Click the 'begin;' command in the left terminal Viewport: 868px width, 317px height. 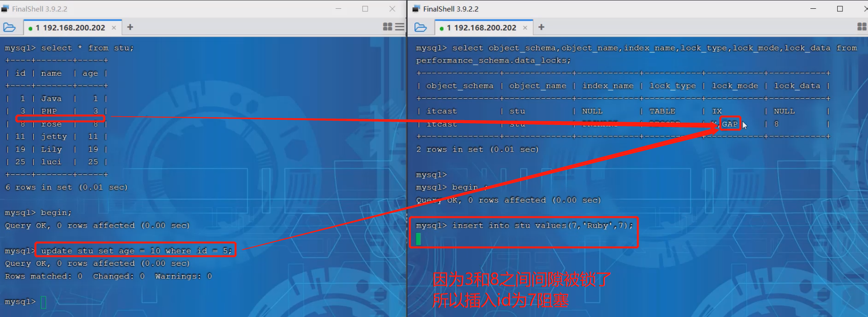(56, 213)
